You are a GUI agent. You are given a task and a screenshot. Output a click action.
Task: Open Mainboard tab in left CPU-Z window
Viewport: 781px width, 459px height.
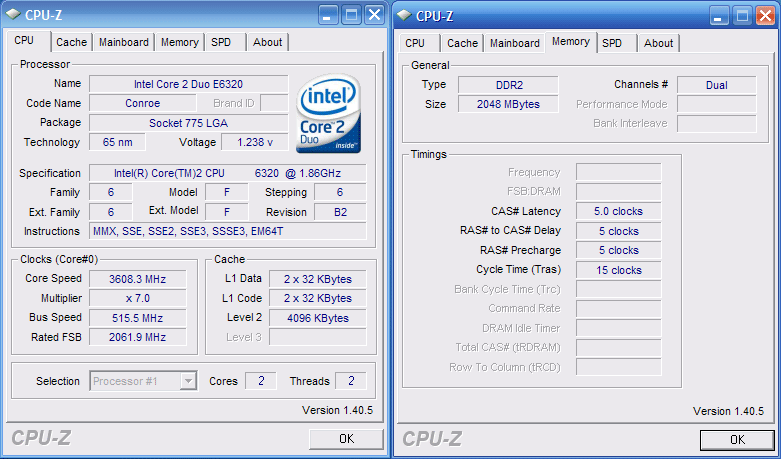(124, 42)
